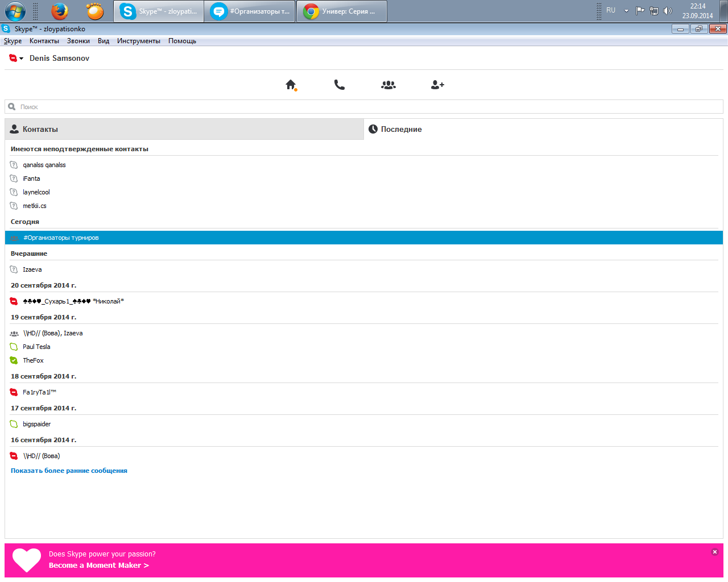Click the pending status icon beside qanalss qanalss

[x=14, y=165]
